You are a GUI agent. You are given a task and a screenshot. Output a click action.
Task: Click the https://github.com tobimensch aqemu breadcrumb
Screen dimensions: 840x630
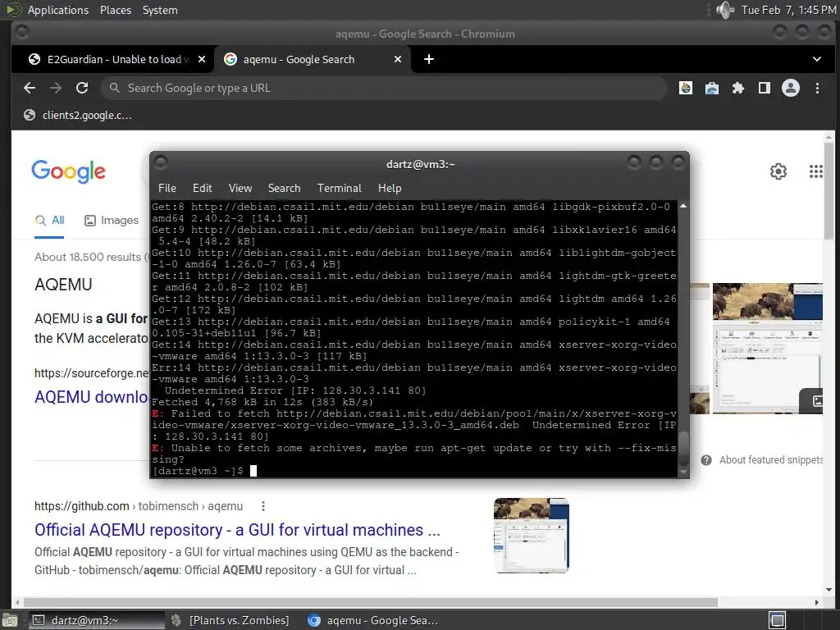tap(138, 506)
